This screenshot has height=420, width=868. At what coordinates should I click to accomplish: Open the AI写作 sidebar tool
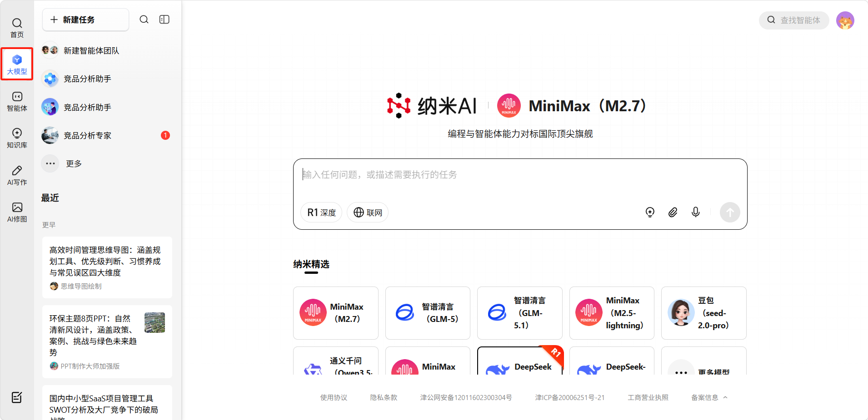pyautogui.click(x=17, y=175)
